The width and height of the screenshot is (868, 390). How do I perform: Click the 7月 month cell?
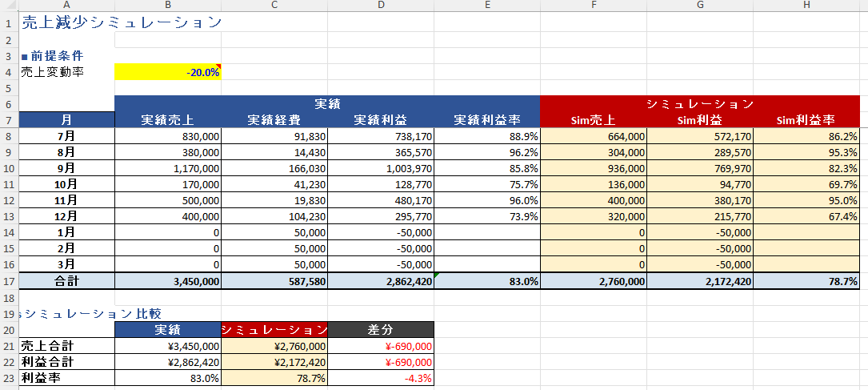(x=66, y=136)
